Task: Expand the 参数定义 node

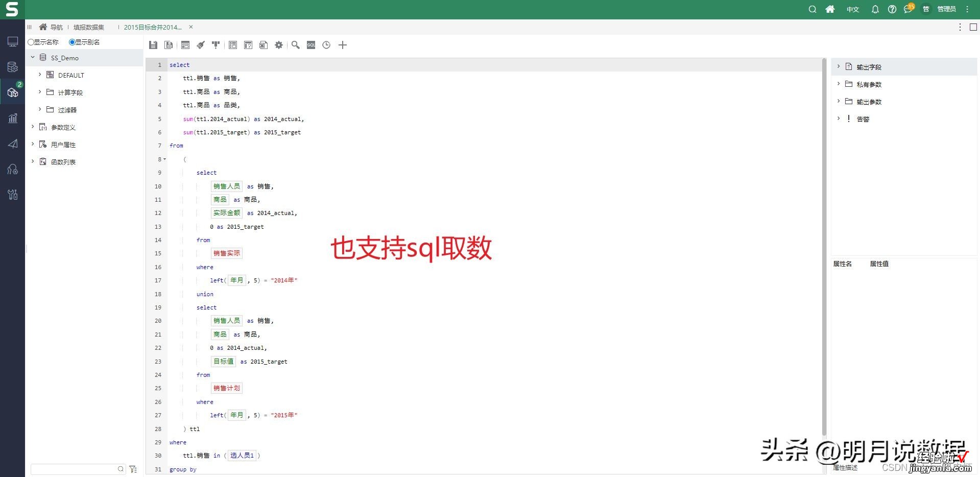Action: 33,127
